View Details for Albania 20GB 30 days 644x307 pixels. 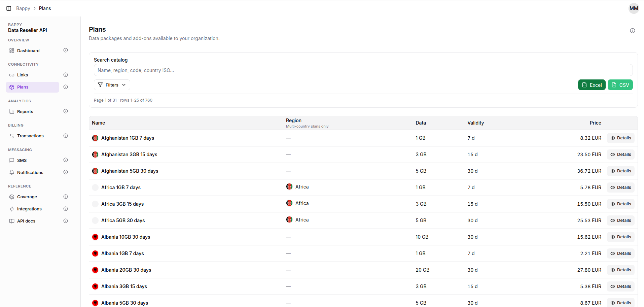point(621,270)
